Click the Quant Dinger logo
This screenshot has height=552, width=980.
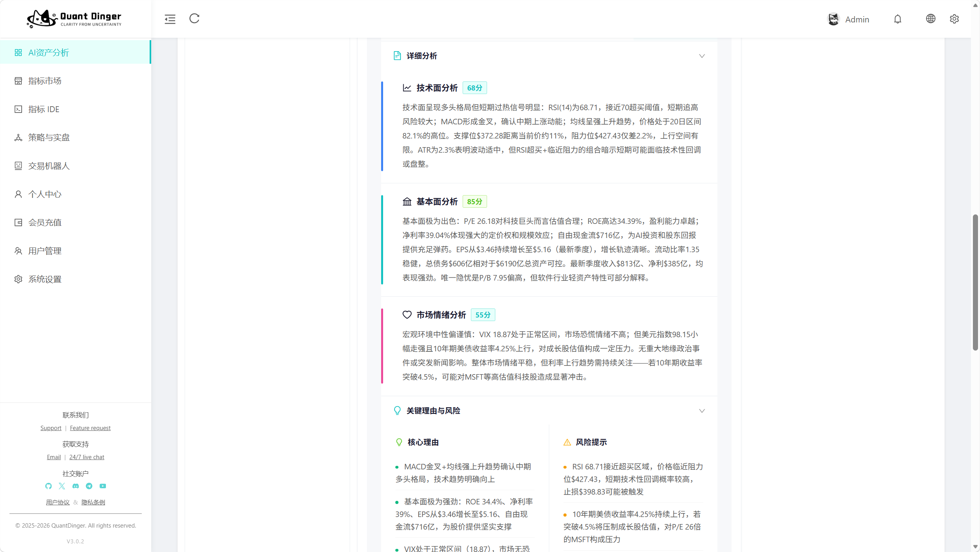point(74,18)
